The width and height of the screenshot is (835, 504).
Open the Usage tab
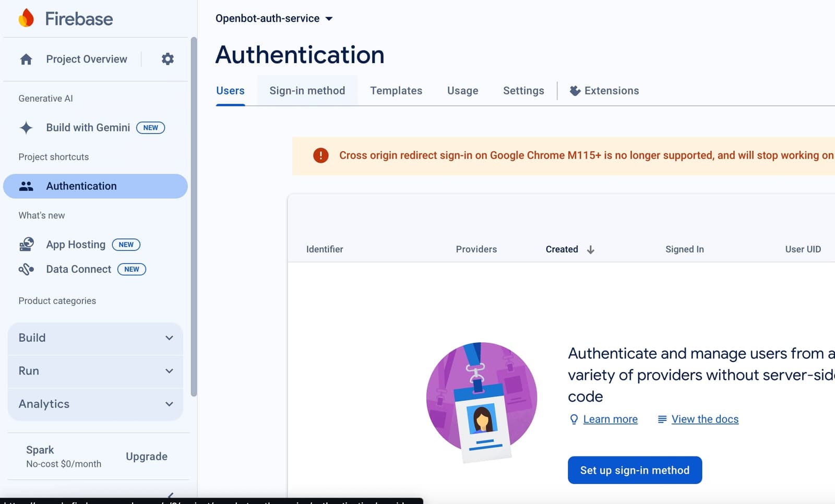point(463,91)
